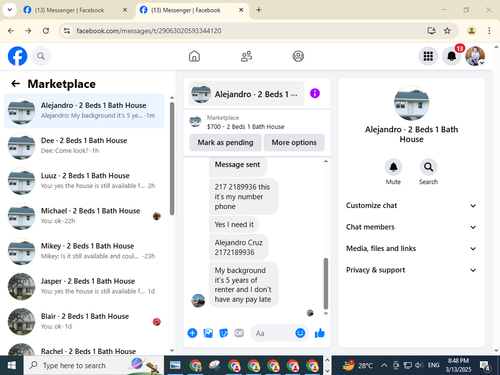Mute this conversation bell icon
The image size is (500, 375).
coord(393,167)
